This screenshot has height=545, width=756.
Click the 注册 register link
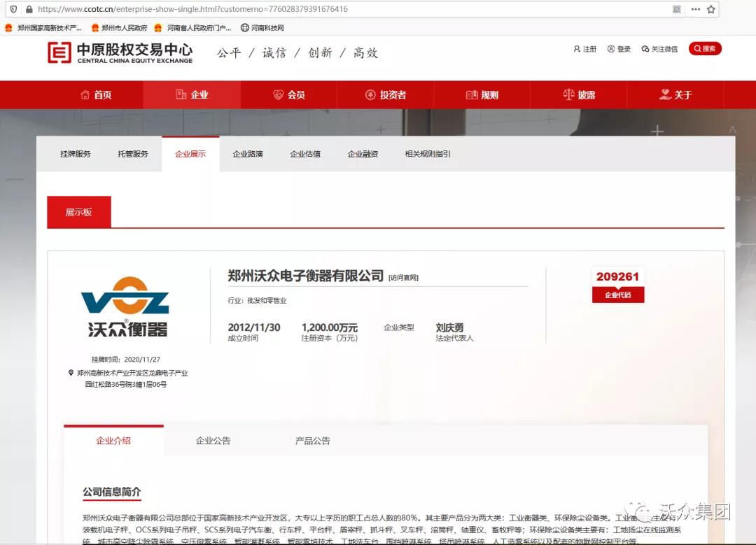585,49
